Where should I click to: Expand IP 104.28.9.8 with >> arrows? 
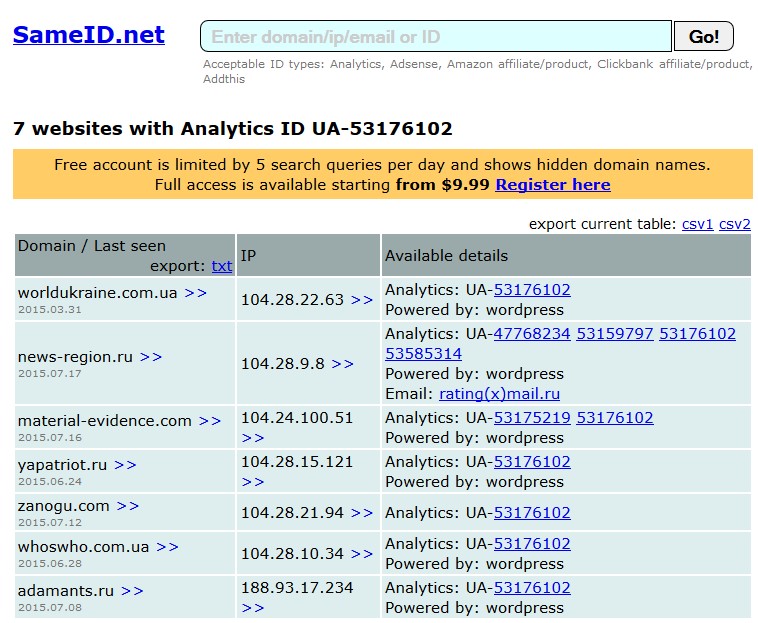[342, 364]
